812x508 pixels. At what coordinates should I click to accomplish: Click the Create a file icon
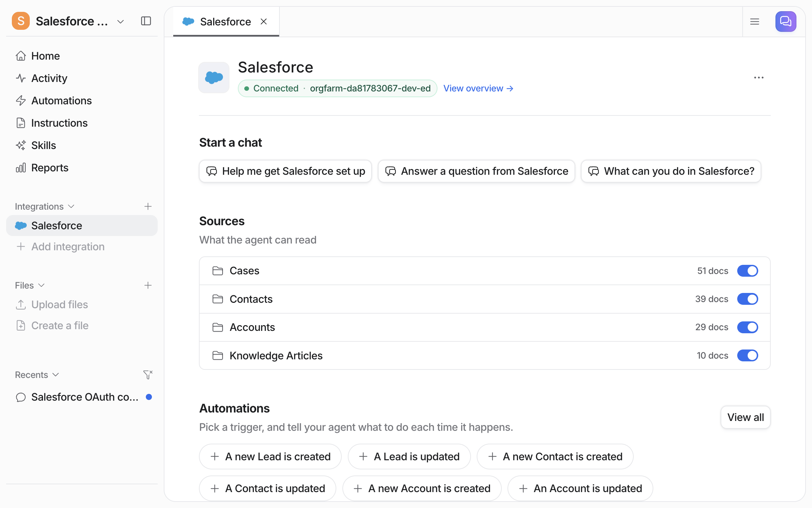click(x=21, y=325)
